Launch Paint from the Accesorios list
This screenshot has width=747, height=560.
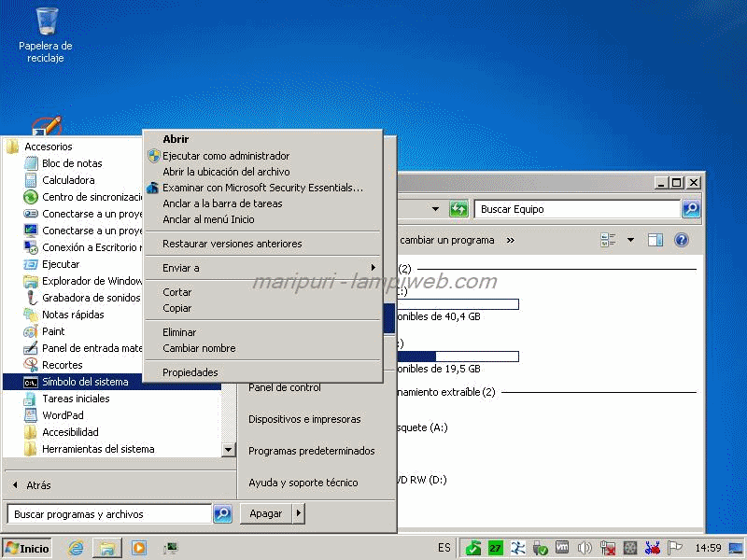point(44,331)
